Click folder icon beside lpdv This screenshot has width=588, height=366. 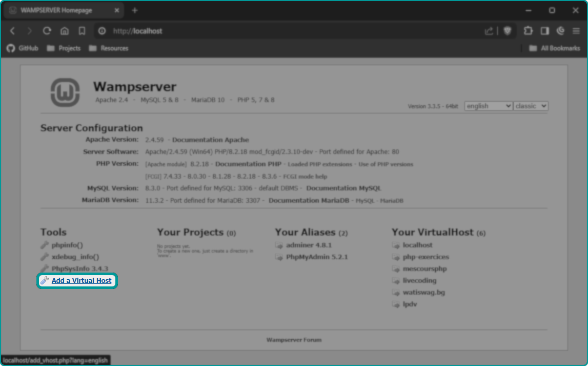(x=396, y=304)
